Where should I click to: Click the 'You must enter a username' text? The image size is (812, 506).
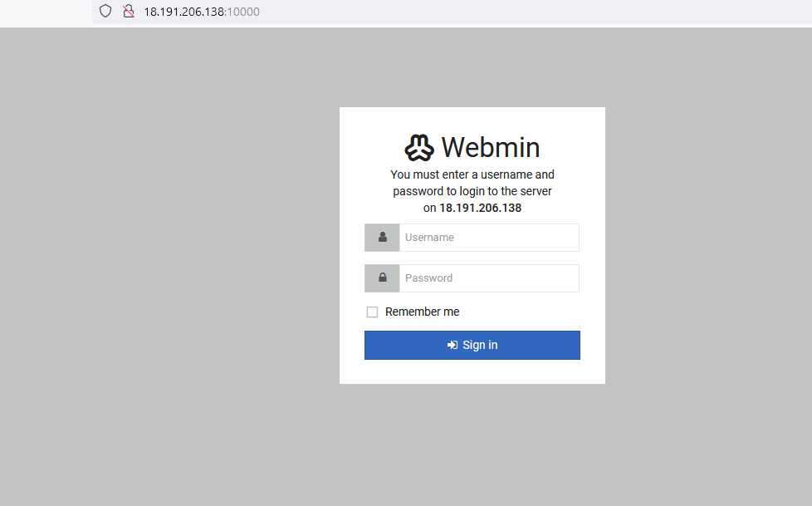pyautogui.click(x=472, y=174)
